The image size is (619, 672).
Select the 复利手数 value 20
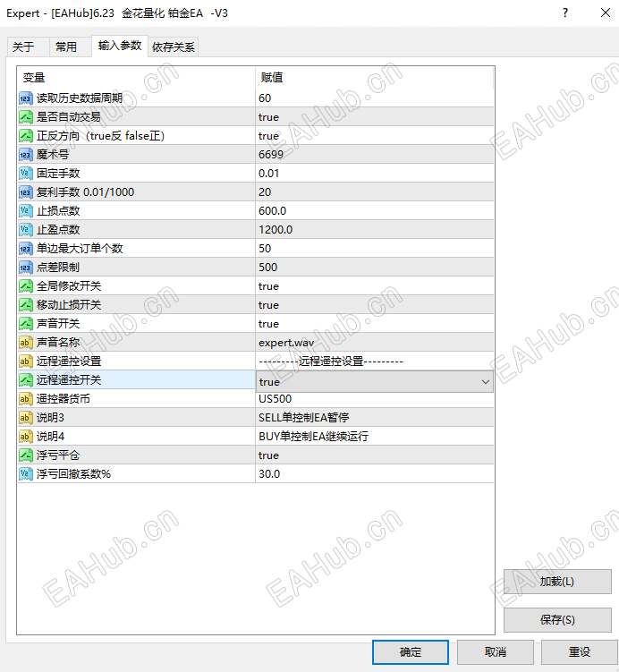(x=375, y=192)
